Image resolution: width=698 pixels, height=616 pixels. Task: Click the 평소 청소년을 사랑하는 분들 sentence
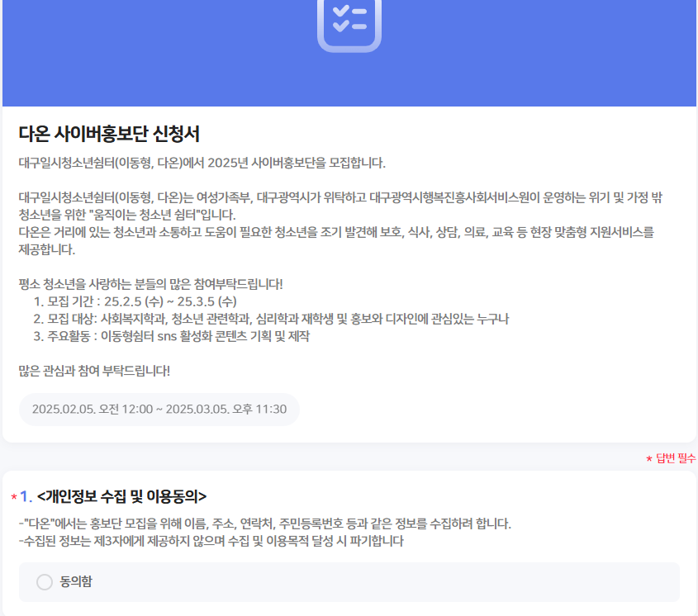pos(150,284)
